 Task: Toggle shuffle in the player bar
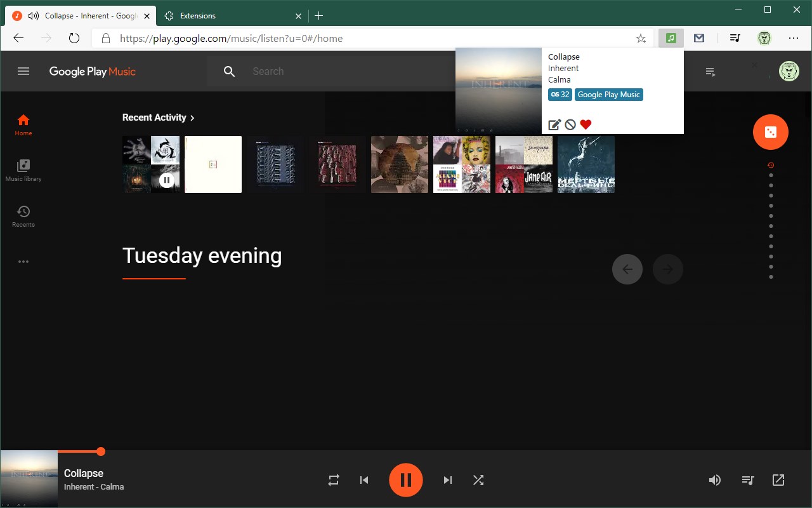[x=478, y=480]
